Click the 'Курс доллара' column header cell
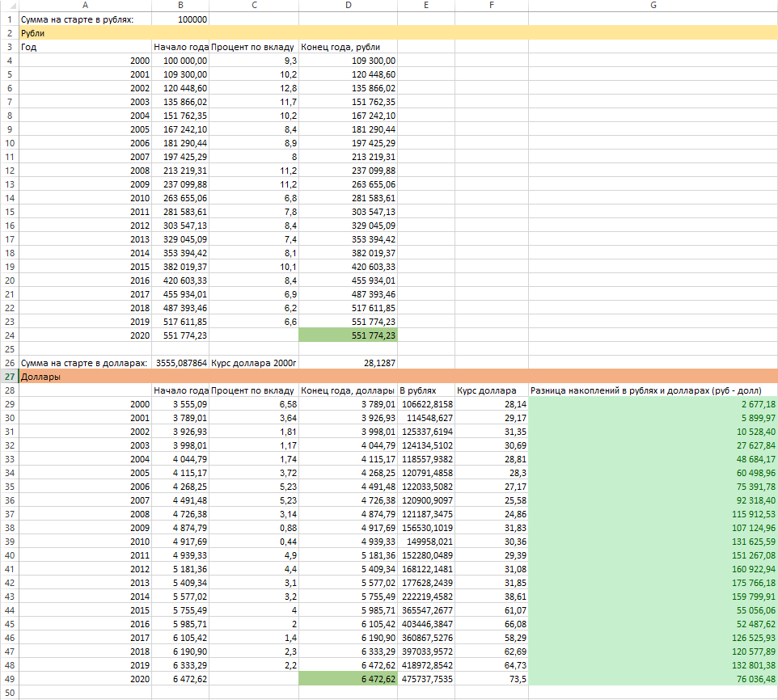 tap(492, 390)
